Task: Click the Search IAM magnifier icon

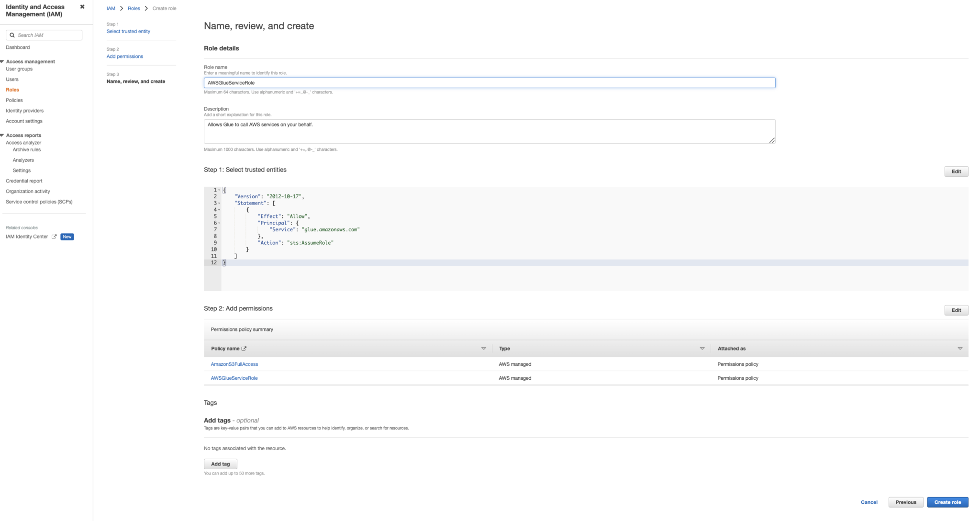Action: [x=12, y=35]
